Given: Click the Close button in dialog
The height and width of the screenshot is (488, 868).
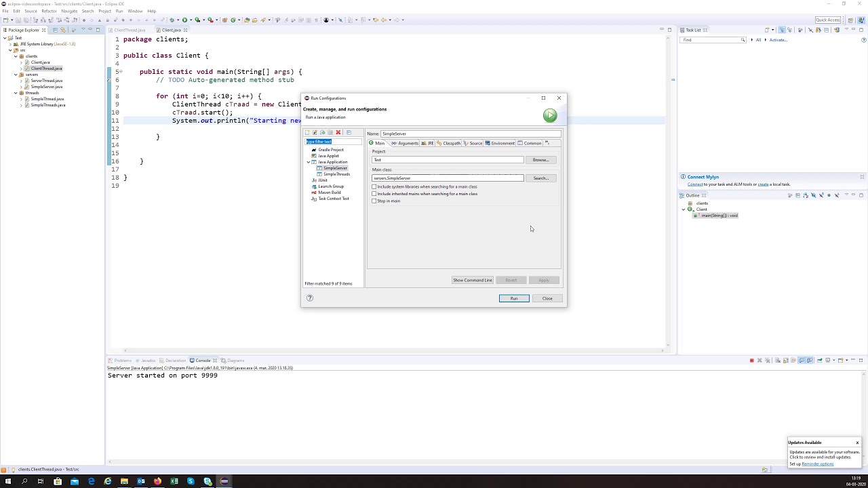Looking at the screenshot, I should coord(547,298).
